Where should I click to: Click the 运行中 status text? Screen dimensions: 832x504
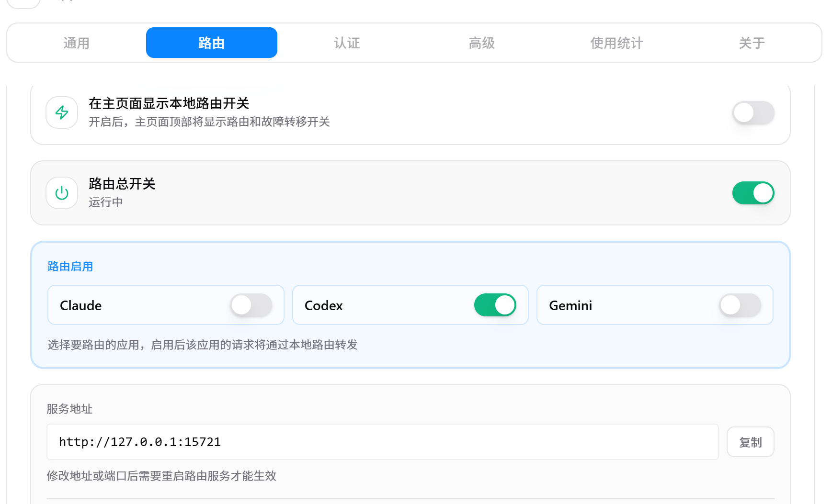click(x=106, y=202)
